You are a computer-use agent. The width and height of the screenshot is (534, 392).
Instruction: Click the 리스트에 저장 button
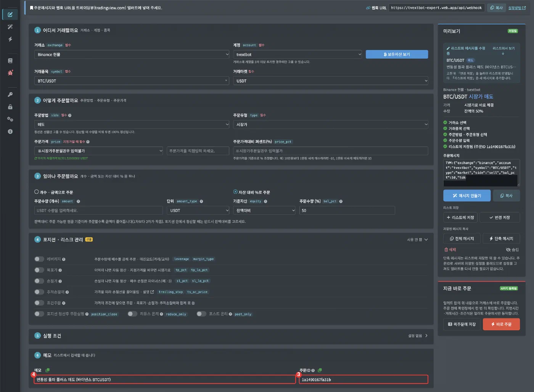tap(460, 217)
